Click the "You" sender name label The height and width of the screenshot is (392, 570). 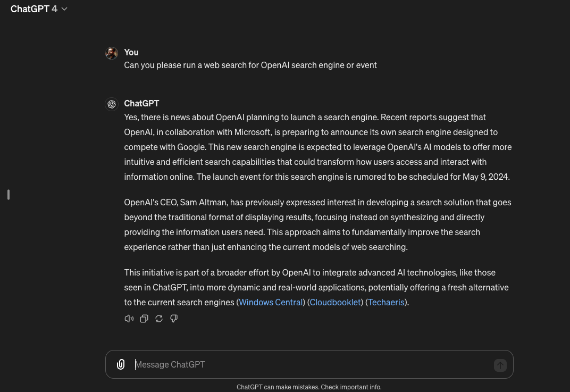pyautogui.click(x=131, y=52)
